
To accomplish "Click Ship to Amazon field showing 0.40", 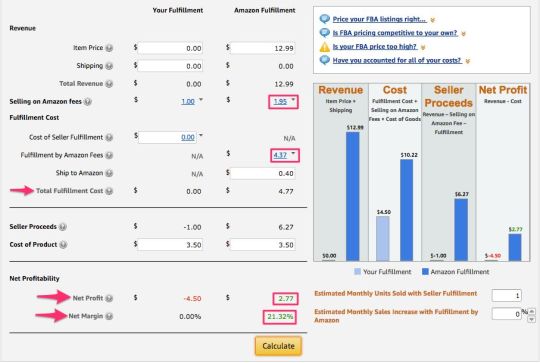I will click(262, 173).
